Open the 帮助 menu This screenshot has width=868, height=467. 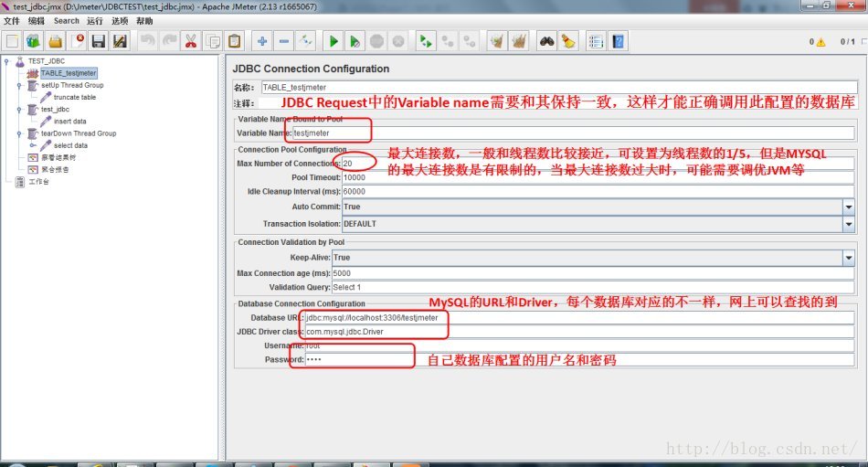click(x=144, y=21)
